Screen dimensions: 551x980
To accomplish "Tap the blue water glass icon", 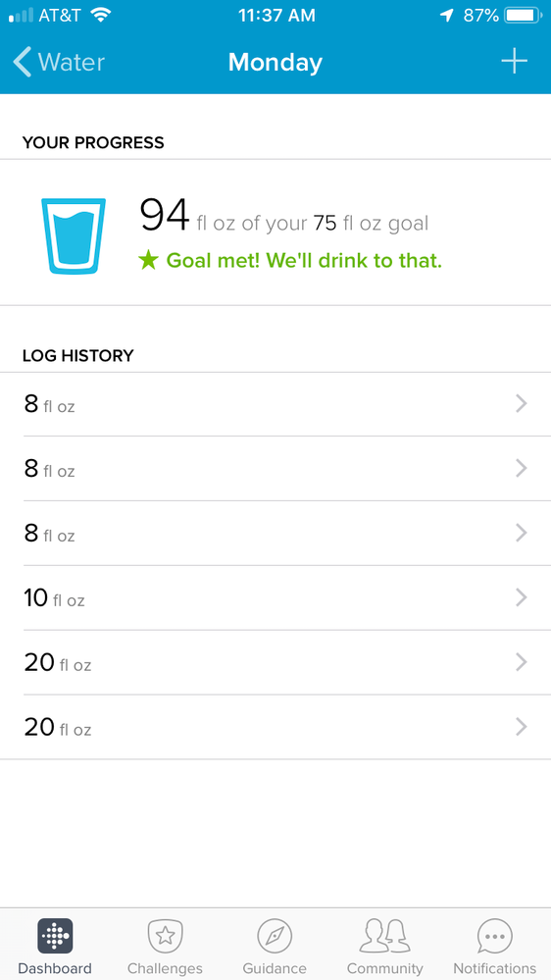I will (74, 236).
